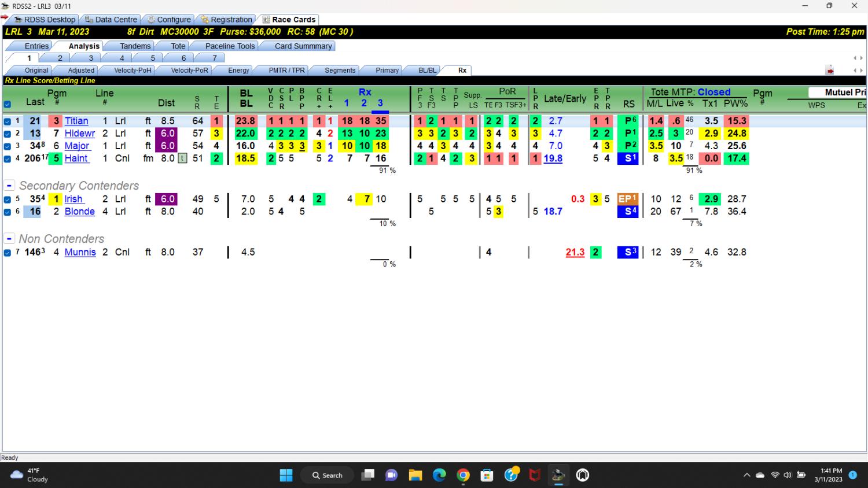Image resolution: width=868 pixels, height=488 pixels.
Task: Open Google Chrome from the taskbar
Action: click(463, 475)
